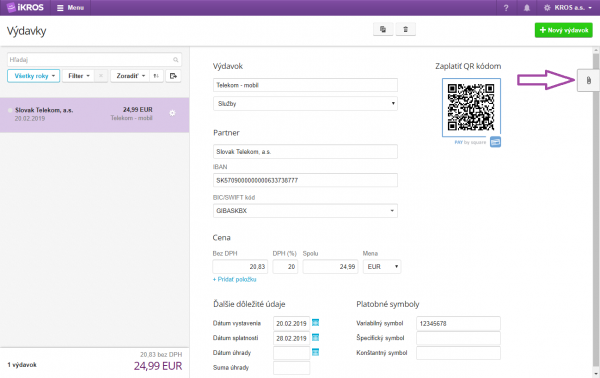
Task: Click the IBAN field
Action: pyautogui.click(x=305, y=180)
